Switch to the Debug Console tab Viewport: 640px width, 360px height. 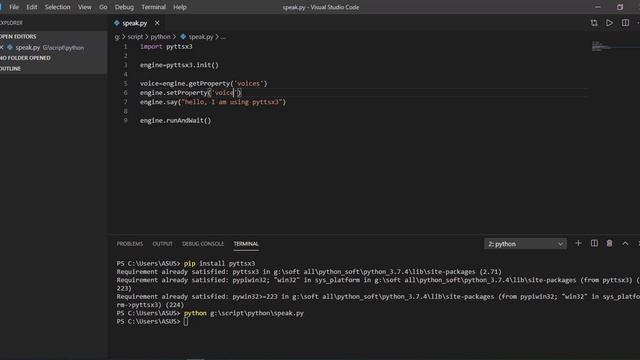tap(203, 244)
